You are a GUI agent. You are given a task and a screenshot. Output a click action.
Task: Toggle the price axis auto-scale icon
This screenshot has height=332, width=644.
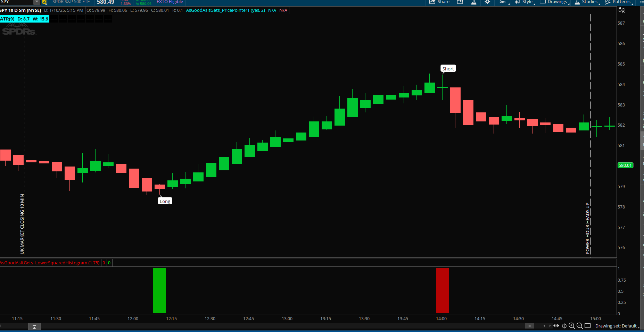(x=622, y=10)
